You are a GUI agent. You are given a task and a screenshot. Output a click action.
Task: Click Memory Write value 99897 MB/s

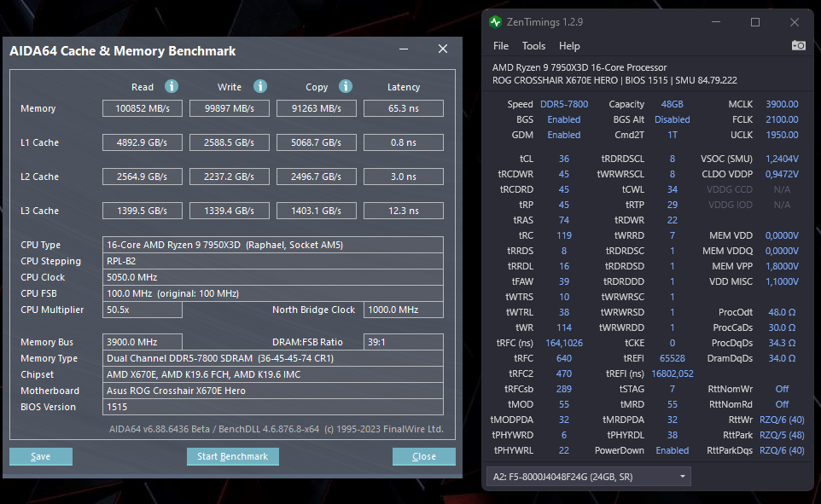coord(230,108)
